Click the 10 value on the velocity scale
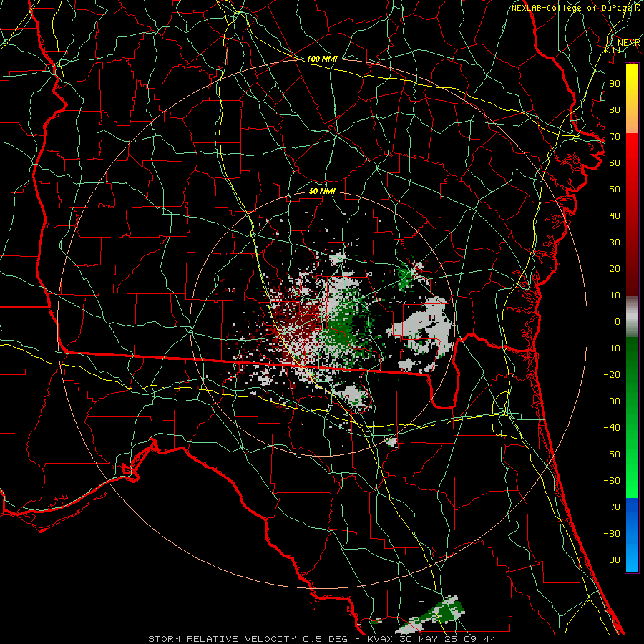644x644 pixels. [x=615, y=296]
